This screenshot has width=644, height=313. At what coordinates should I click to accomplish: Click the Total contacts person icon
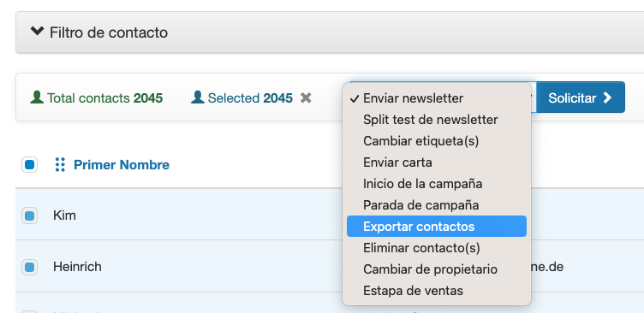(x=37, y=97)
